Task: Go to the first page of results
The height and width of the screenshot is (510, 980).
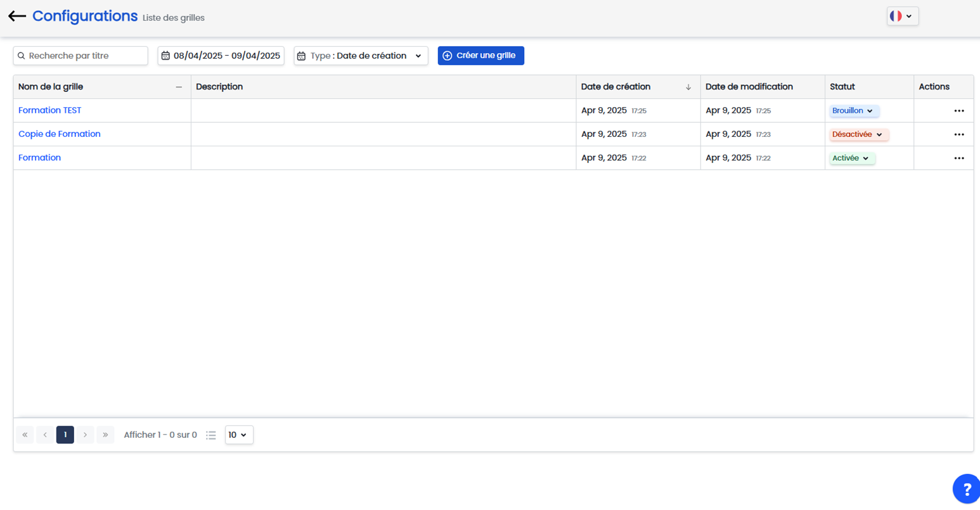Action: point(25,435)
